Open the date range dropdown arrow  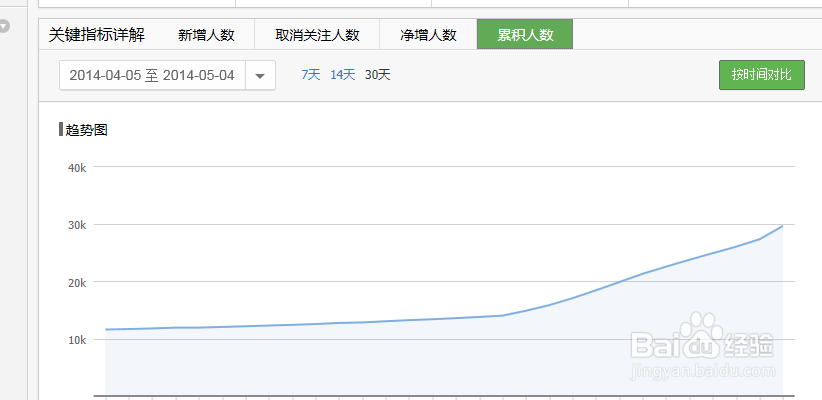click(x=260, y=75)
